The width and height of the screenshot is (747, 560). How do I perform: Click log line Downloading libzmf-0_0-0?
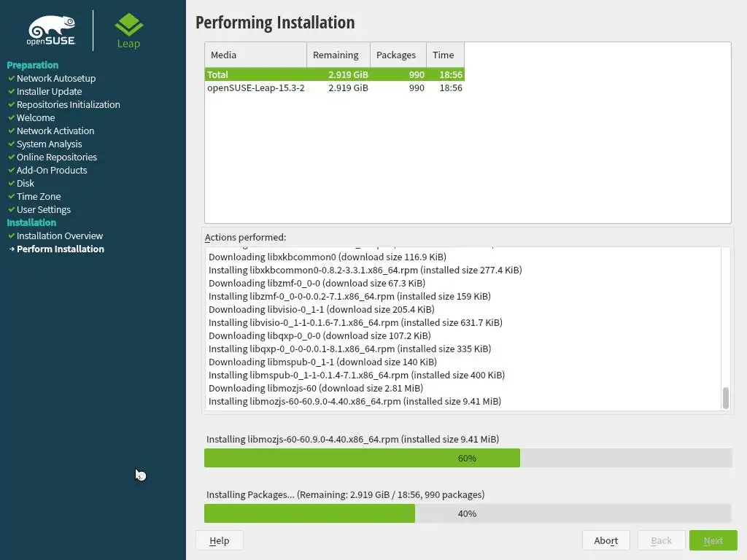click(317, 283)
